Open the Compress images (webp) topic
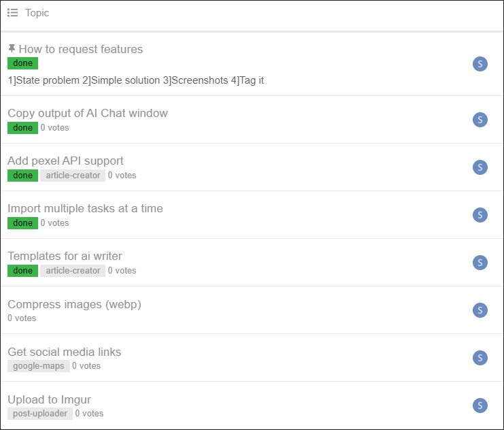 [x=74, y=304]
